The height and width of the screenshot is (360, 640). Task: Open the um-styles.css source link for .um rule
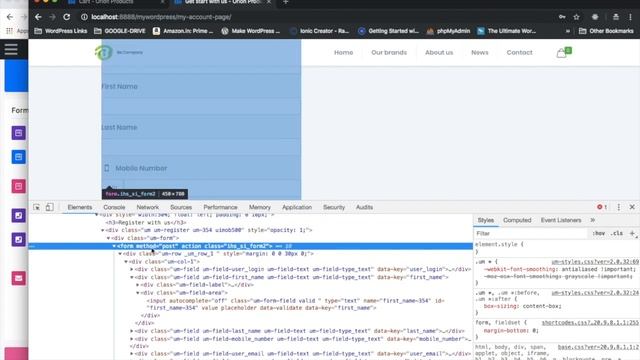(595, 262)
